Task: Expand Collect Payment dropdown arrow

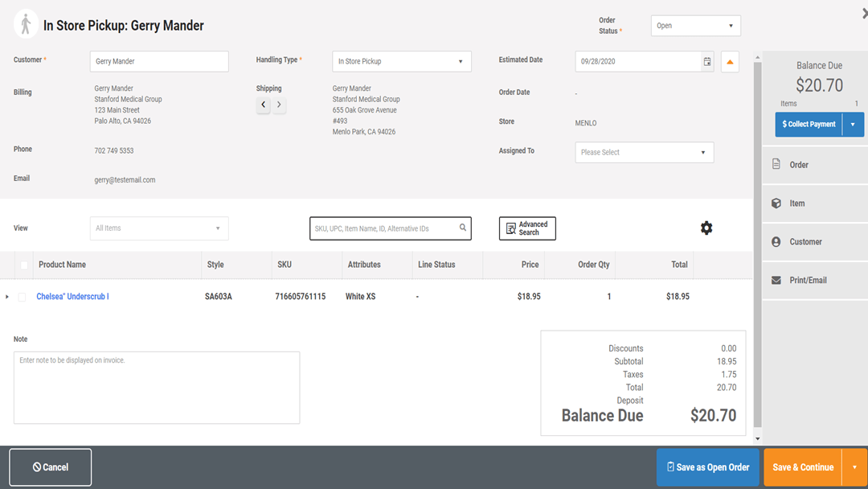Action: (x=853, y=124)
